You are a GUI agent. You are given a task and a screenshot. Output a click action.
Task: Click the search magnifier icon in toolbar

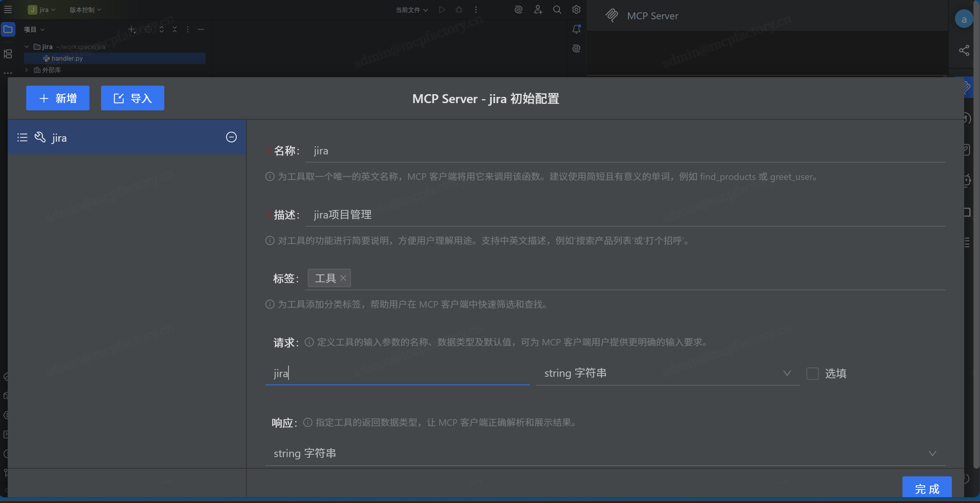click(x=557, y=10)
